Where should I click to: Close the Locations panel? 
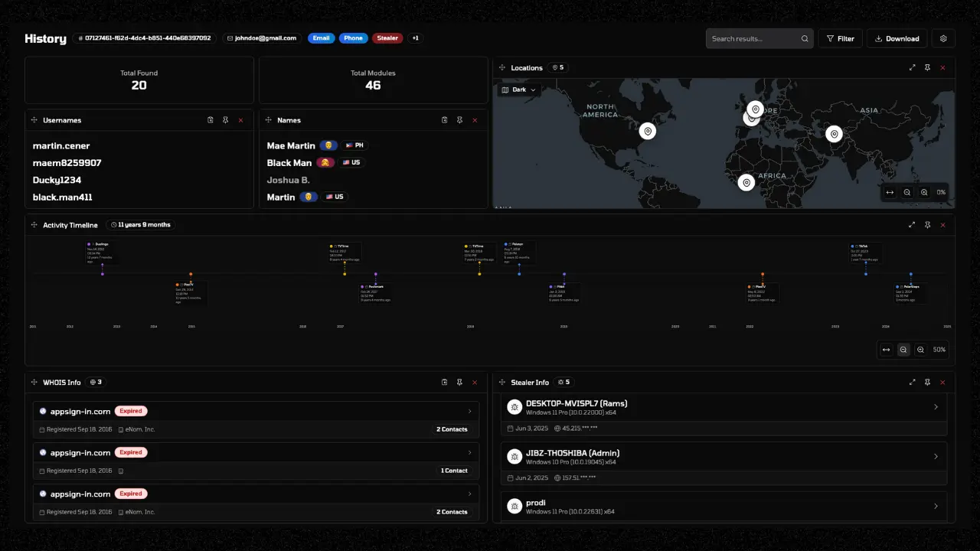click(942, 67)
